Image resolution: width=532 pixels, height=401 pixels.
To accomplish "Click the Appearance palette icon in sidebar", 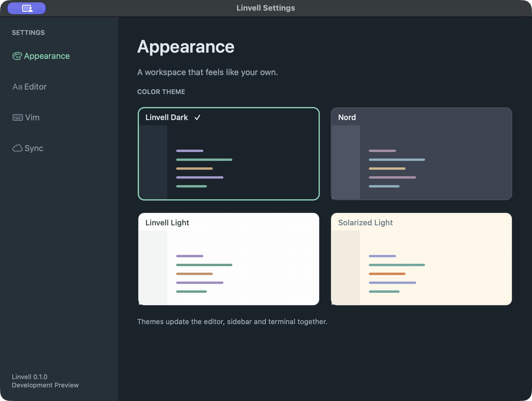I will pyautogui.click(x=17, y=56).
